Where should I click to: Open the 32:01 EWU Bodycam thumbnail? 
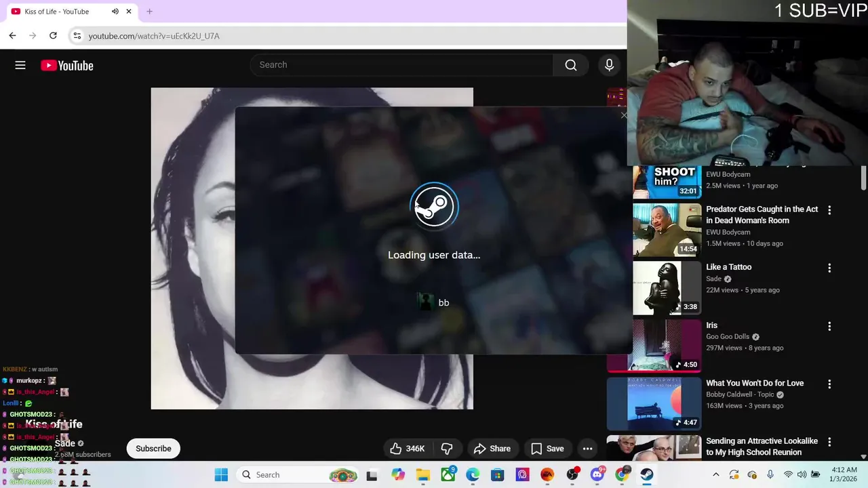click(667, 182)
